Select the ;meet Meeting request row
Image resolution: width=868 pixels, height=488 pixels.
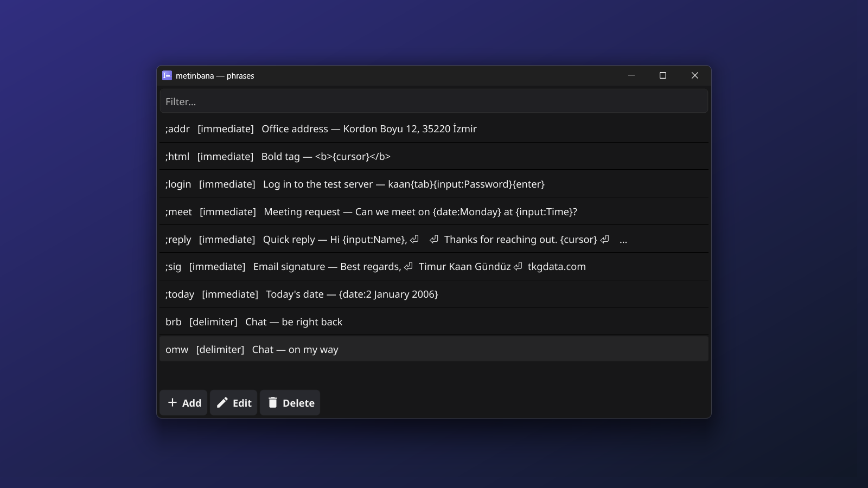click(434, 211)
